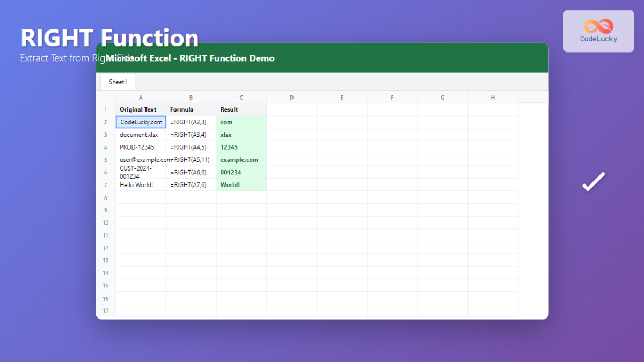
Task: Select the result cell showing com
Action: pyautogui.click(x=241, y=122)
